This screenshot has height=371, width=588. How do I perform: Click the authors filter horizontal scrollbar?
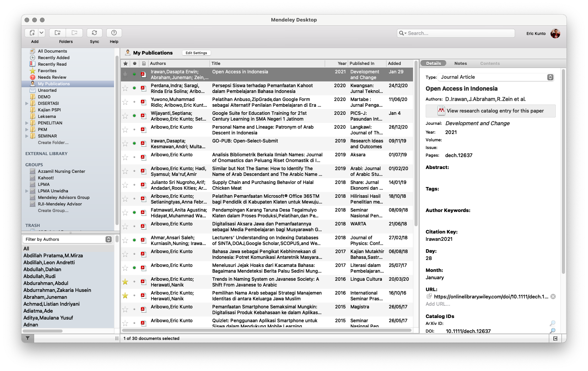[42, 331]
